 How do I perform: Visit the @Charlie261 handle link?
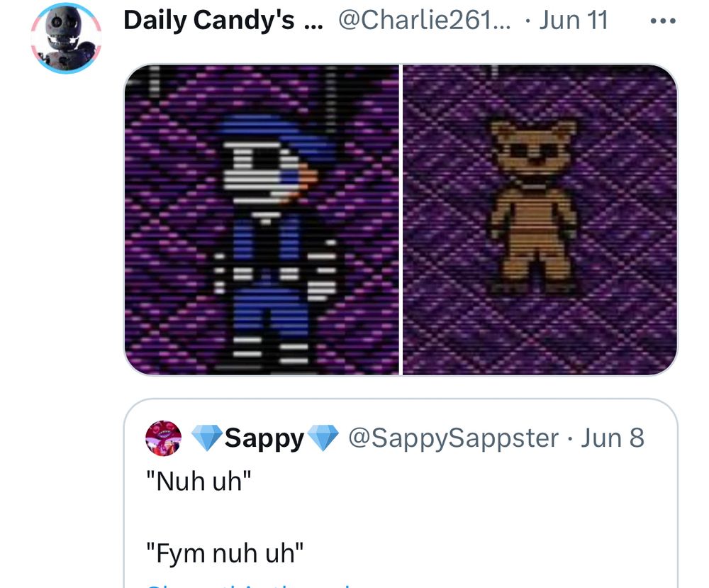click(425, 21)
